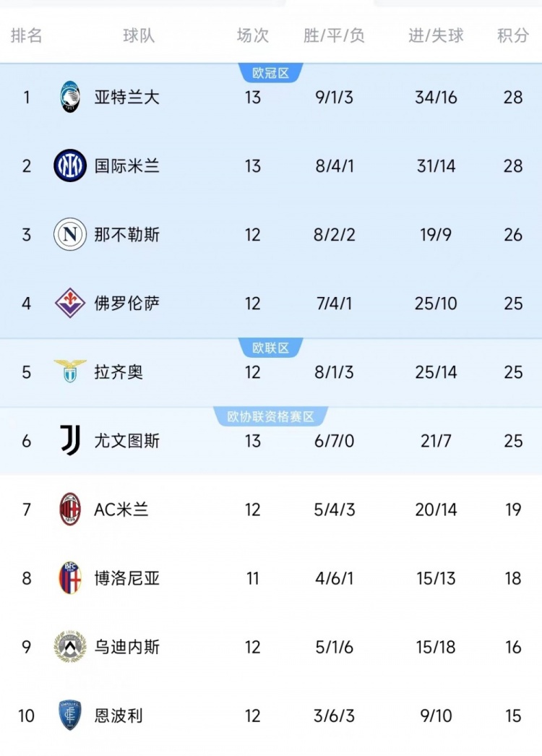This screenshot has width=542, height=756.
Task: Click the Udinese club crest
Action: click(70, 647)
